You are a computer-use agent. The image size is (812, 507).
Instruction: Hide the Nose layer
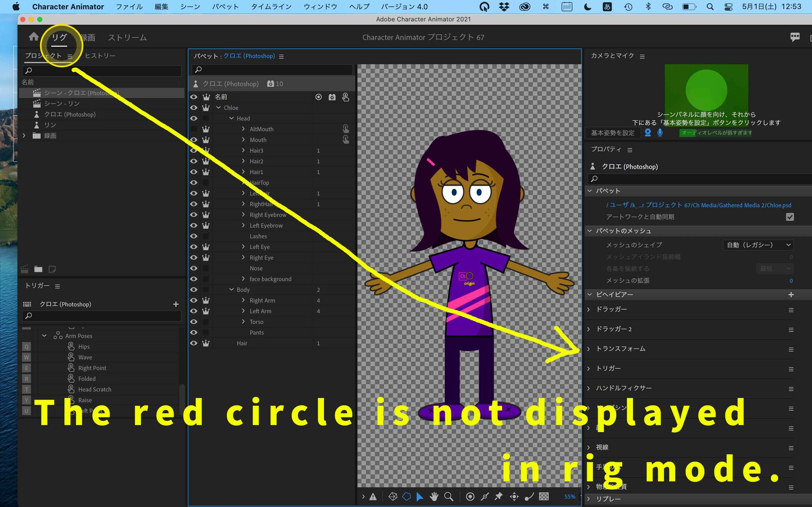[x=194, y=268]
